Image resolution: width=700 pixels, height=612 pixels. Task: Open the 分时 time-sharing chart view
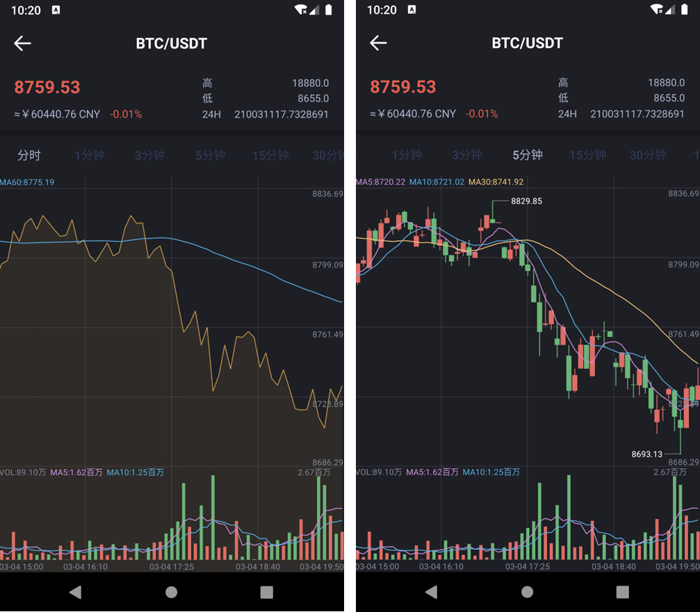pos(29,156)
